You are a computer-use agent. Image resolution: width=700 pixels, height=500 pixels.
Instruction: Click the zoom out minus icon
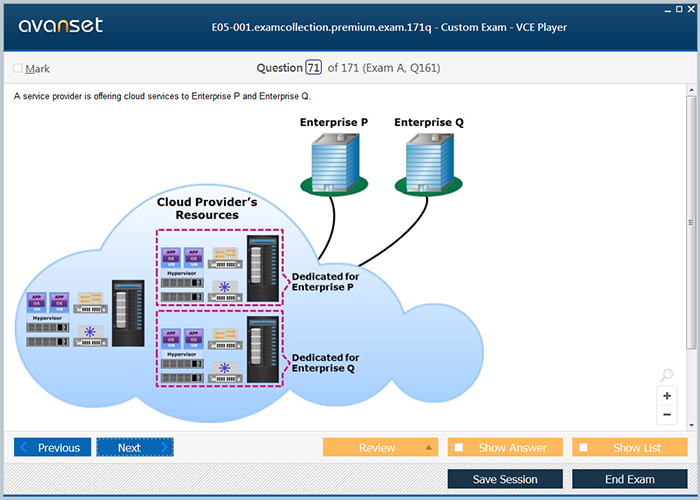coord(667,415)
